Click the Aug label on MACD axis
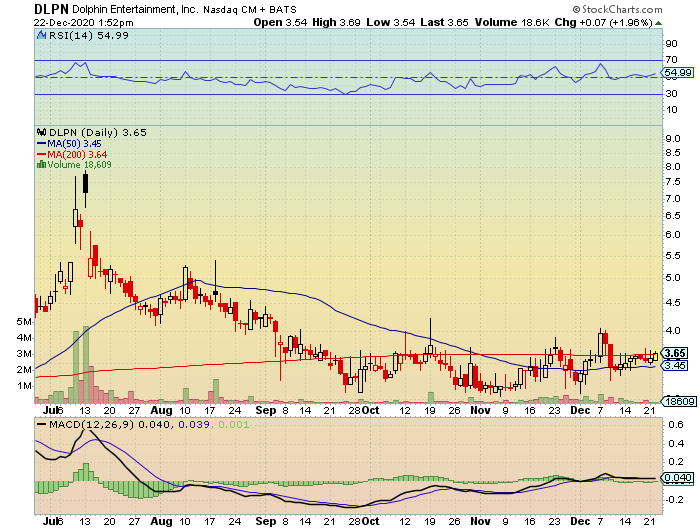Image resolution: width=700 pixels, height=530 pixels. click(161, 522)
